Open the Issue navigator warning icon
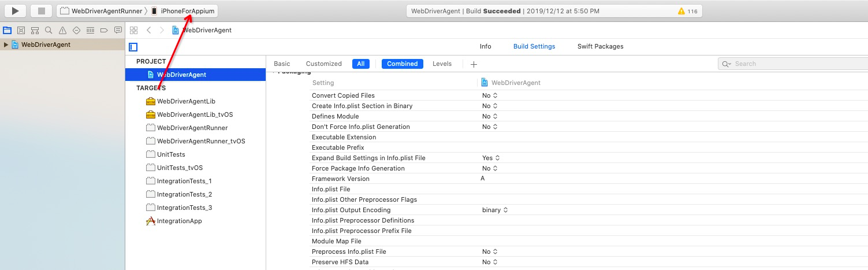 point(63,30)
